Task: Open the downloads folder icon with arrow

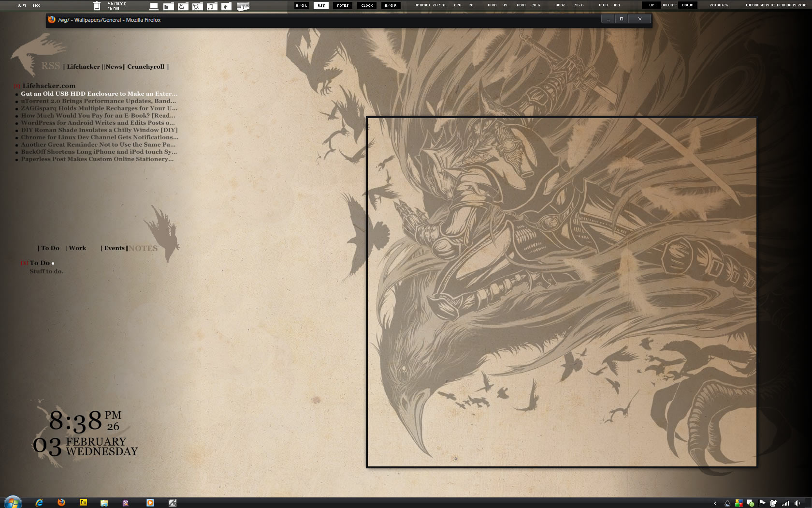Action: pos(226,6)
